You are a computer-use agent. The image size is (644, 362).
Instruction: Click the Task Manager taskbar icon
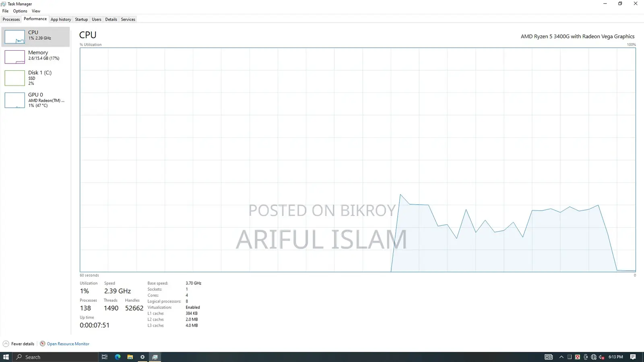155,357
